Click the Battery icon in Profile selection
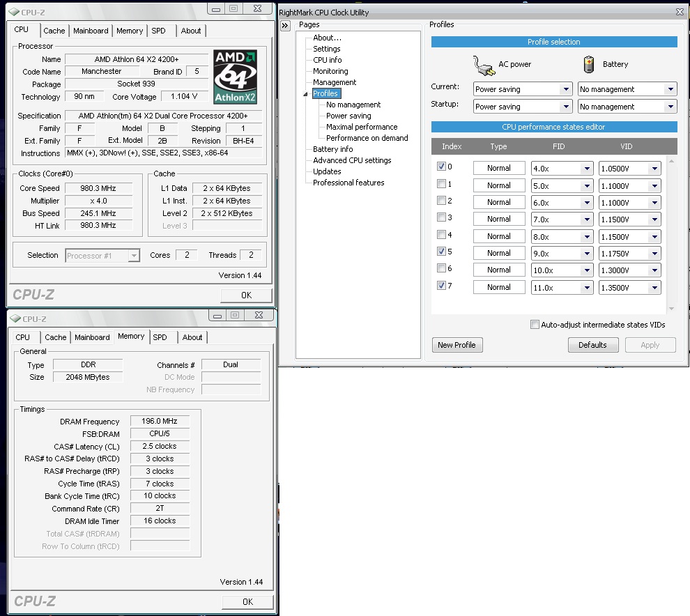Screen dimensions: 690x616 coord(589,64)
